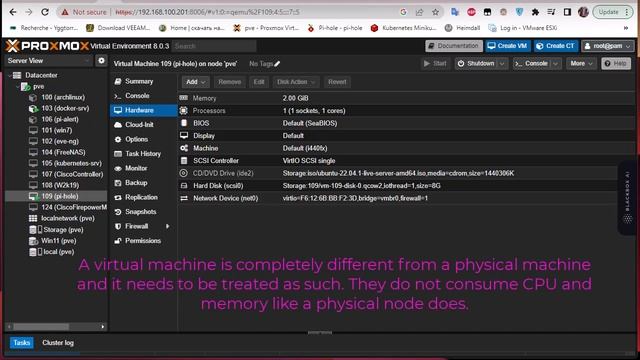Open the Console tab in sidebar
Image resolution: width=640 pixels, height=360 pixels.
[143, 96]
